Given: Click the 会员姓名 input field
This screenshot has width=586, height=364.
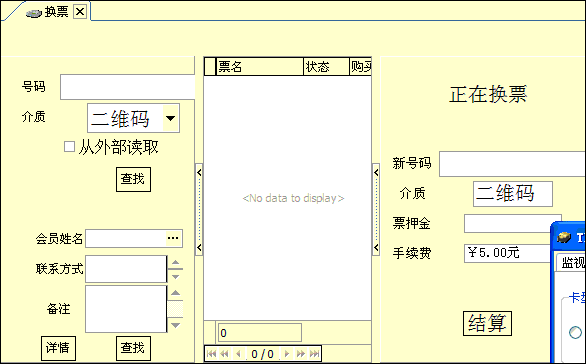Looking at the screenshot, I should [x=126, y=238].
